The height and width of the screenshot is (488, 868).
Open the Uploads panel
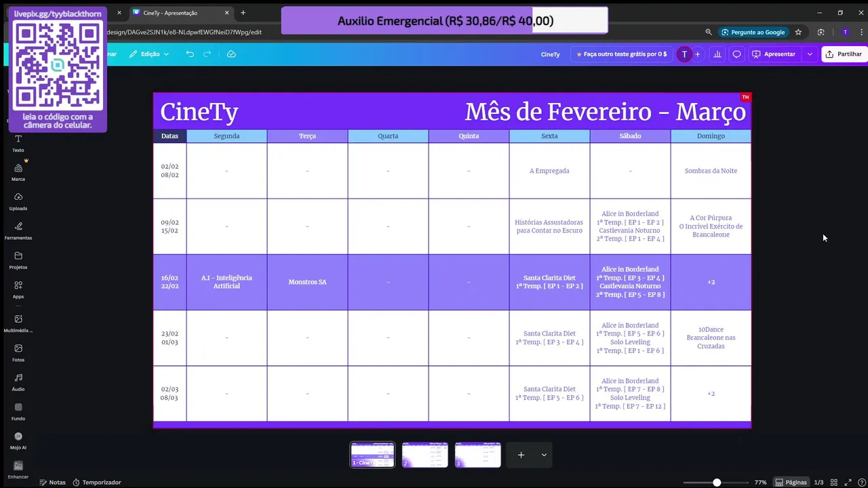pos(18,201)
